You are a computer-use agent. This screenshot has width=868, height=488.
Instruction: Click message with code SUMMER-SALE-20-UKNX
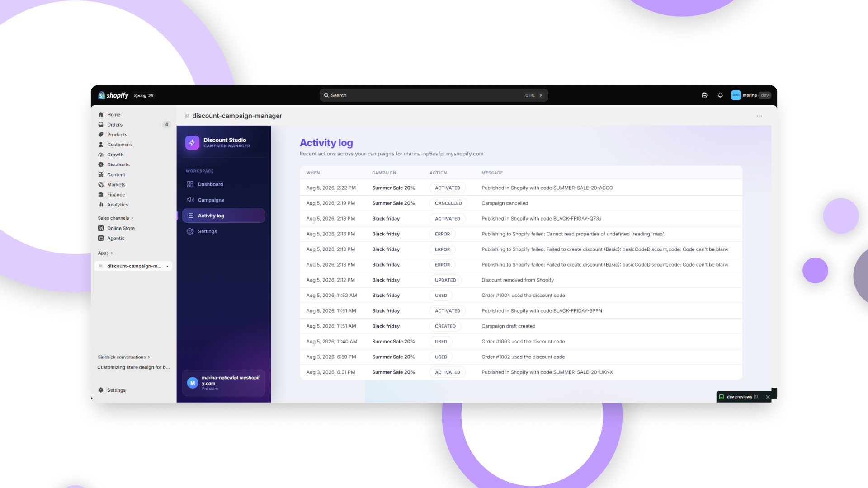pos(547,372)
